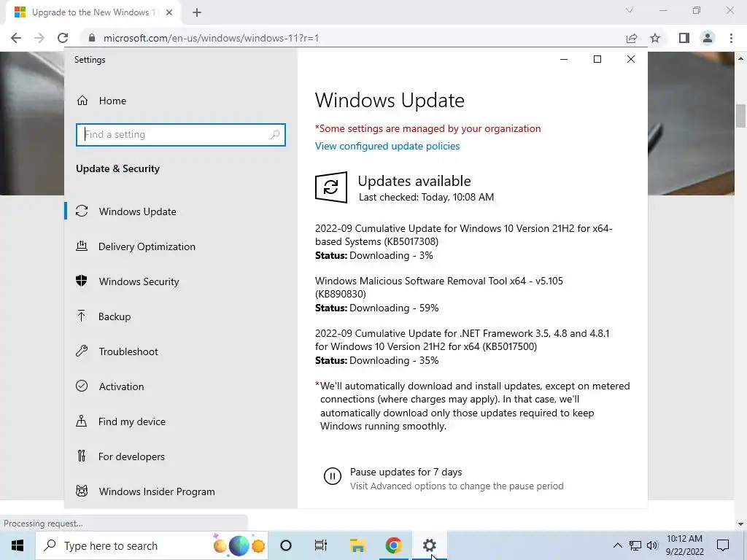Open the Action Center notifications icon
This screenshot has width=747, height=560.
pos(723,545)
